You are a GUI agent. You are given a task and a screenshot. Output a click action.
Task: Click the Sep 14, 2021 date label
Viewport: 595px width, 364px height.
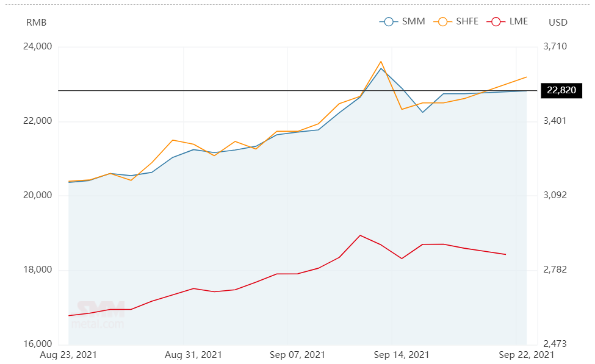[x=402, y=355]
